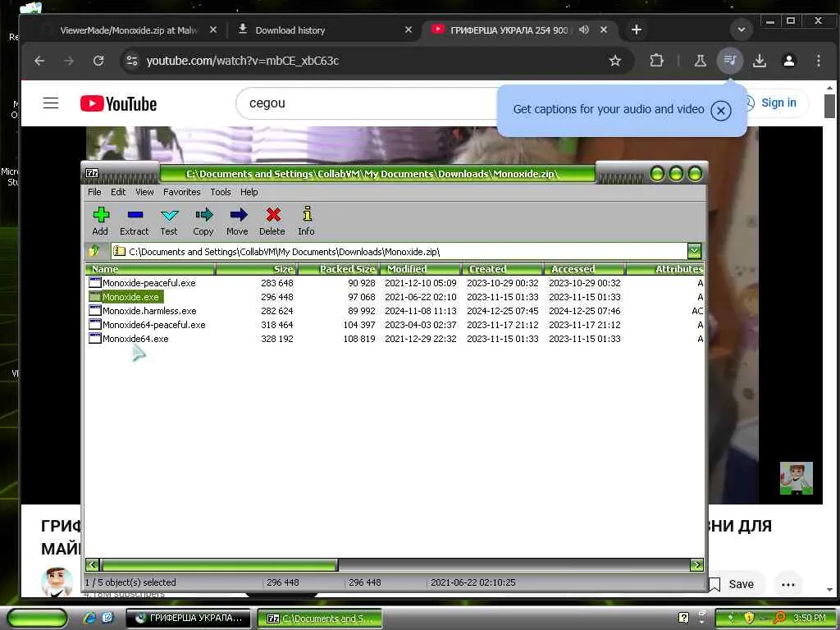Click the 7z icon in the title bar
840x630 pixels.
92,173
